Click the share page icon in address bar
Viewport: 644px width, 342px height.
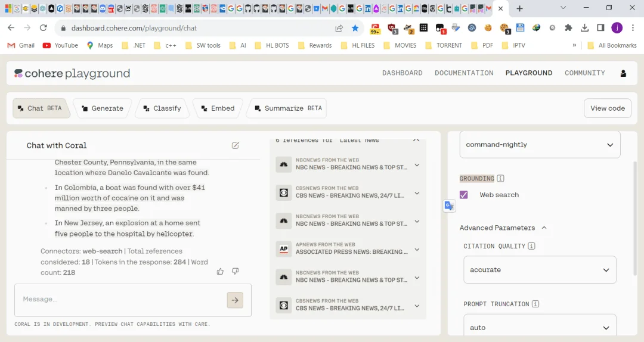[339, 28]
